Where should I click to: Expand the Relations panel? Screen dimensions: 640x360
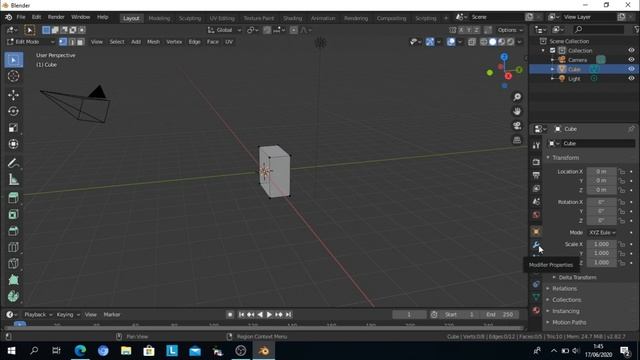(564, 289)
